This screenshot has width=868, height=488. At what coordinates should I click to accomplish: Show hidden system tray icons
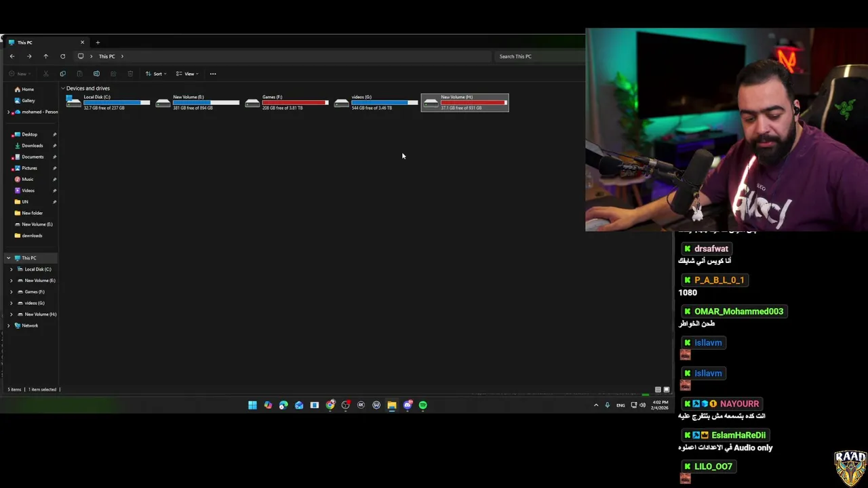tap(596, 405)
